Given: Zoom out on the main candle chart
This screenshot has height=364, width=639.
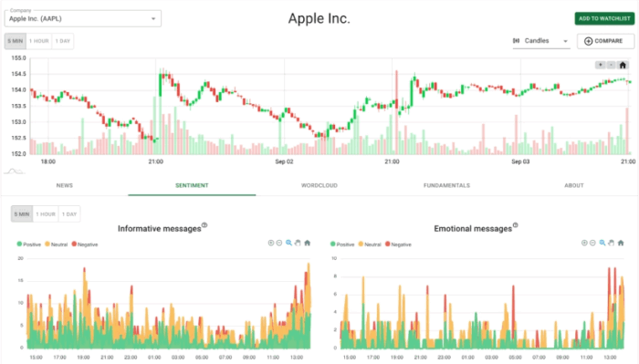Looking at the screenshot, I should click(611, 65).
